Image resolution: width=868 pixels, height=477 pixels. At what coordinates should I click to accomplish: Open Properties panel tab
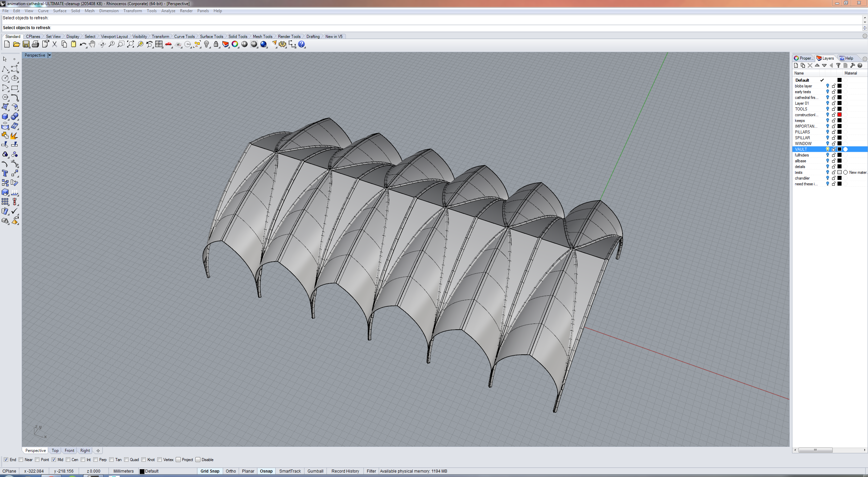(x=803, y=58)
